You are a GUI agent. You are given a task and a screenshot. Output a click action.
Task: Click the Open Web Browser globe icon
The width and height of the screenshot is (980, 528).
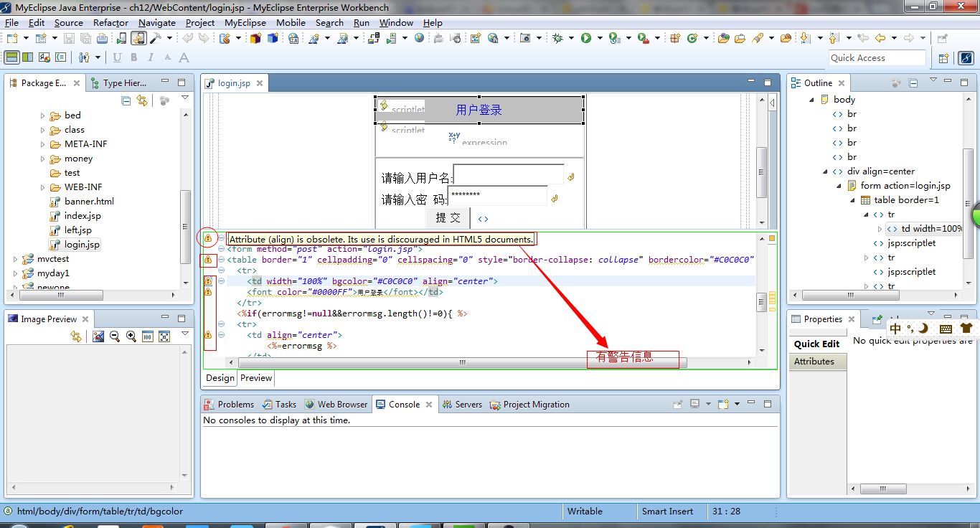click(419, 37)
